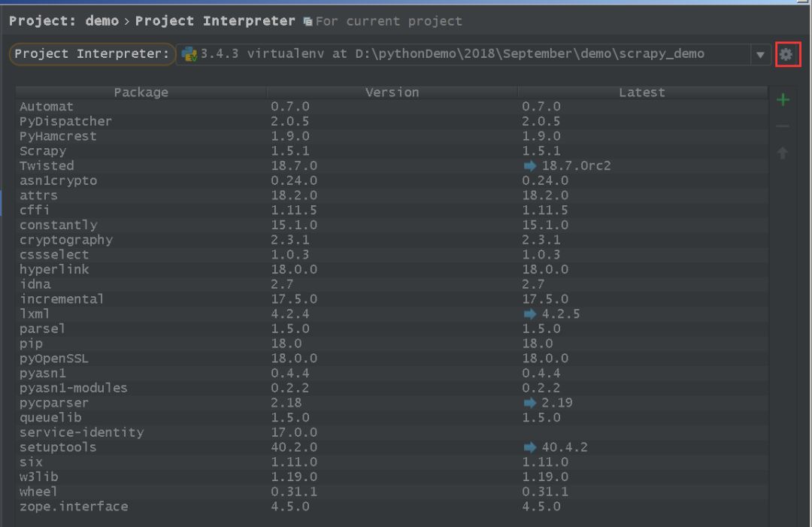Select the idna package row
The height and width of the screenshot is (527, 812).
[x=392, y=285]
